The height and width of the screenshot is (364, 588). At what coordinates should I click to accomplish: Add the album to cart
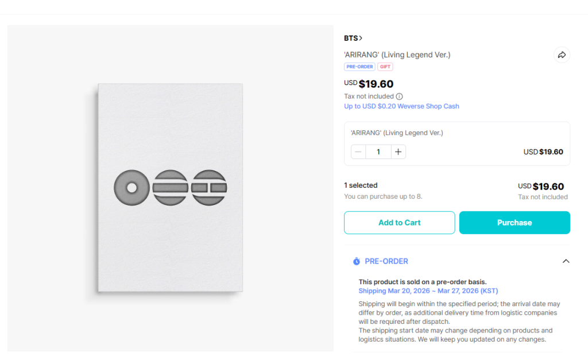coord(399,223)
